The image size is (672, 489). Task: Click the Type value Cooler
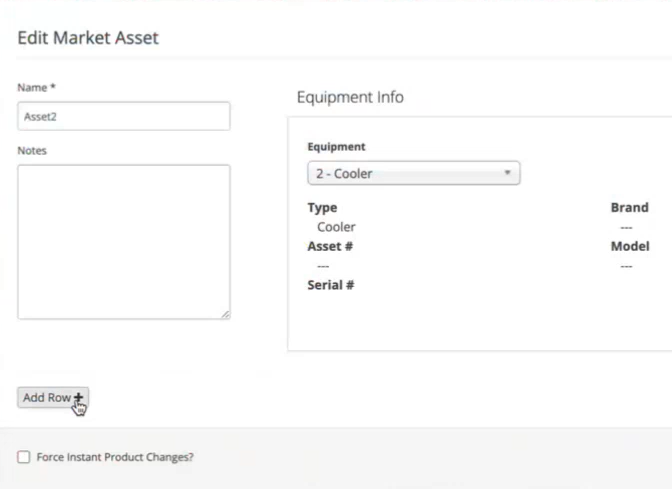click(x=336, y=227)
